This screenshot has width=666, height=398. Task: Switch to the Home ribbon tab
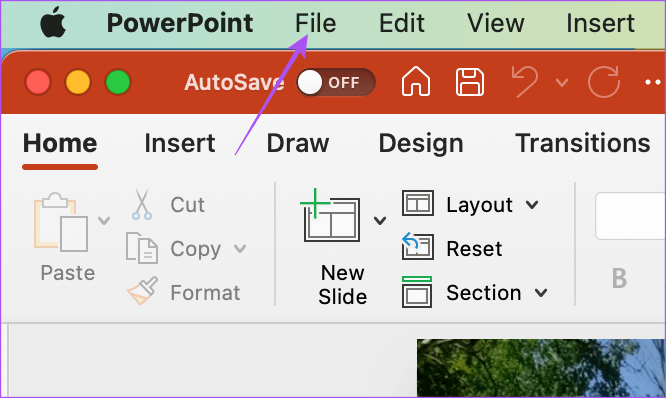pos(60,143)
